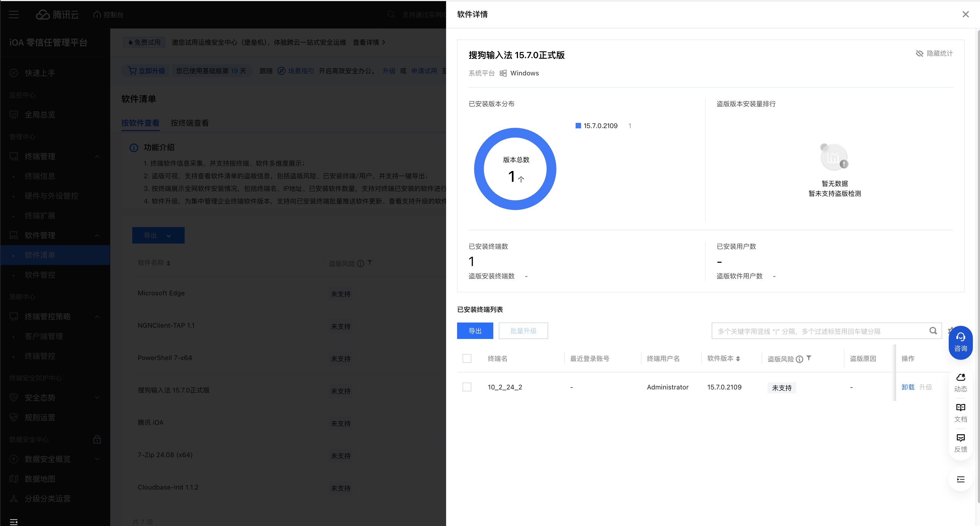Click the blue 15.7.0.2109 legend swatch
The width and height of the screenshot is (980, 526).
tap(578, 126)
